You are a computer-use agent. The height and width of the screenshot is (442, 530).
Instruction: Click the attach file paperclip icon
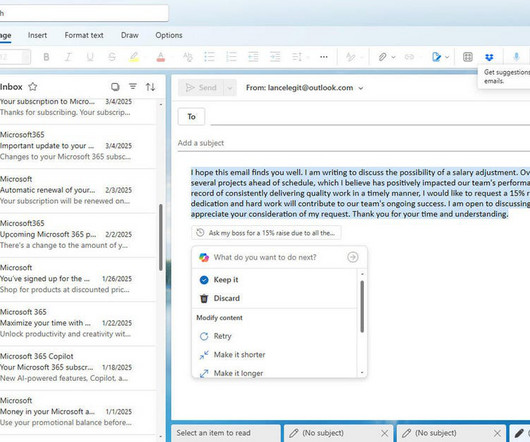pos(382,57)
